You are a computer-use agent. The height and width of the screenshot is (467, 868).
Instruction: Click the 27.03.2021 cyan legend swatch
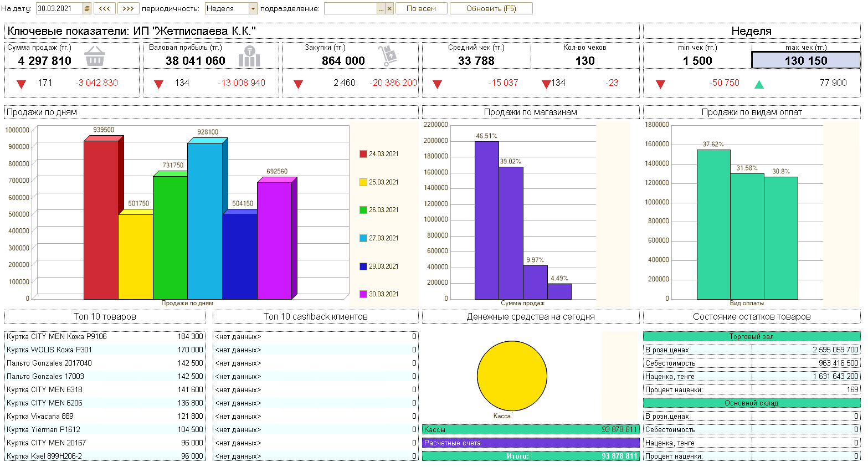pos(363,238)
